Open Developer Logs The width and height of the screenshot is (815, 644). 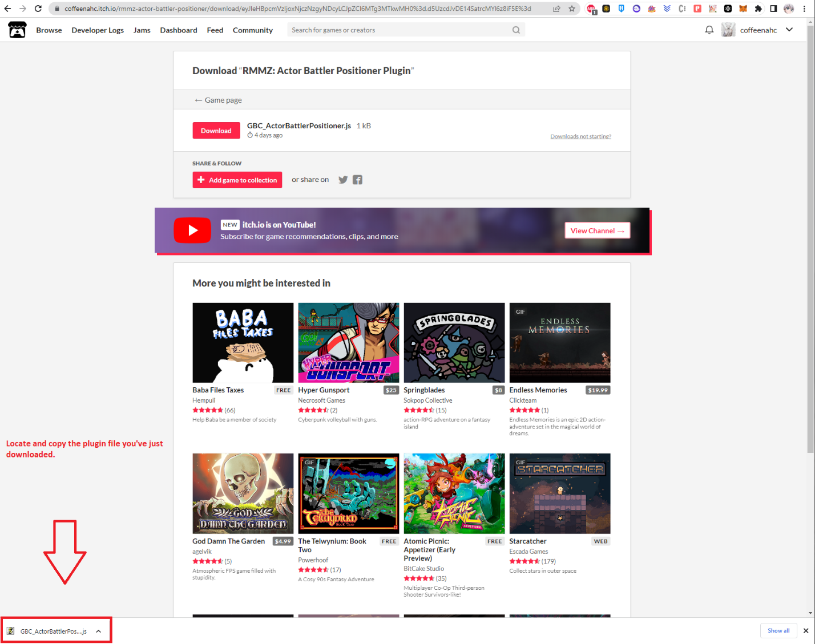pos(98,30)
